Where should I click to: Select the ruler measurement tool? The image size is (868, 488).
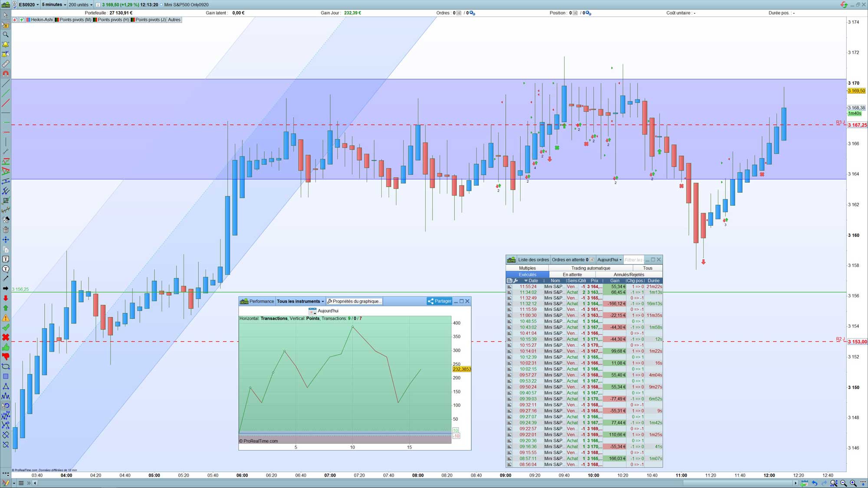6,64
